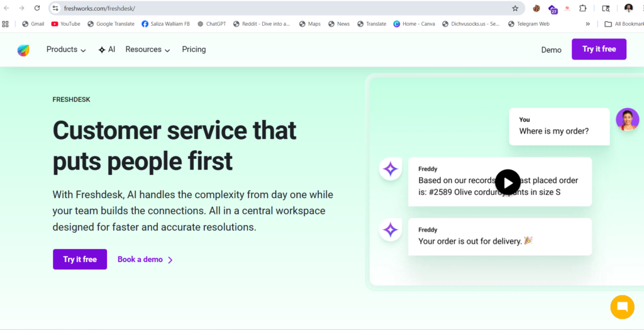Viewport: 644px width, 330px height.
Task: Open the YouTube bookmark
Action: (65, 24)
